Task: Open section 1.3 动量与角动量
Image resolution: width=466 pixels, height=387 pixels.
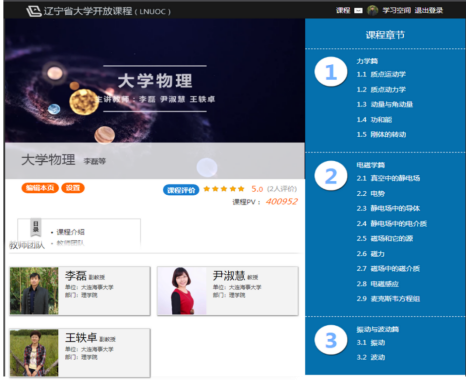Action: tap(385, 105)
